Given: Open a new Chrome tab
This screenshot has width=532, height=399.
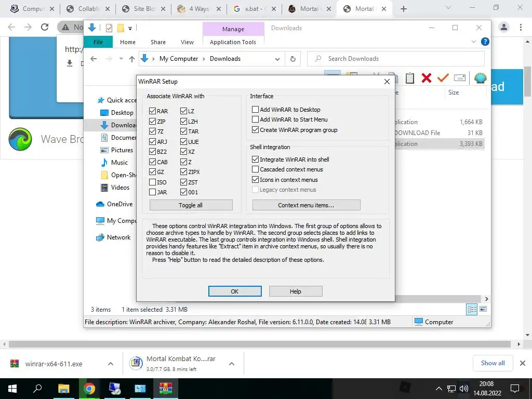Looking at the screenshot, I should [403, 9].
